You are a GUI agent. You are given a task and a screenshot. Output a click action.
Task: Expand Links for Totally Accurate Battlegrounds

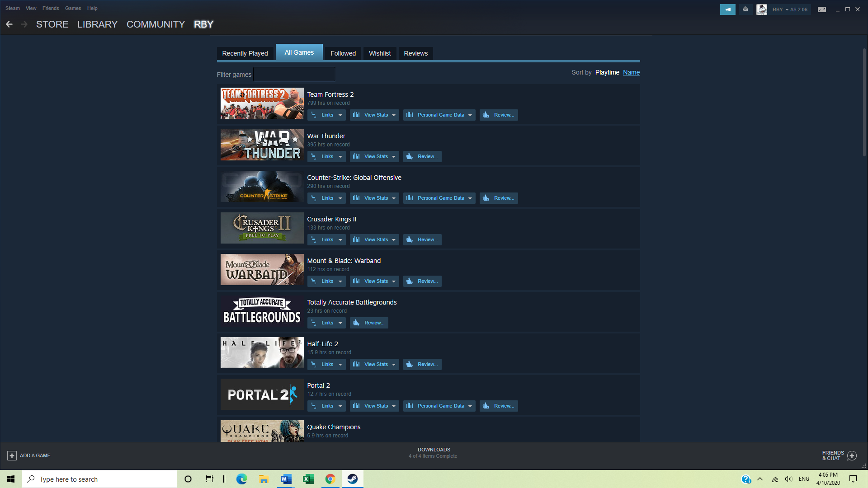[x=326, y=323]
